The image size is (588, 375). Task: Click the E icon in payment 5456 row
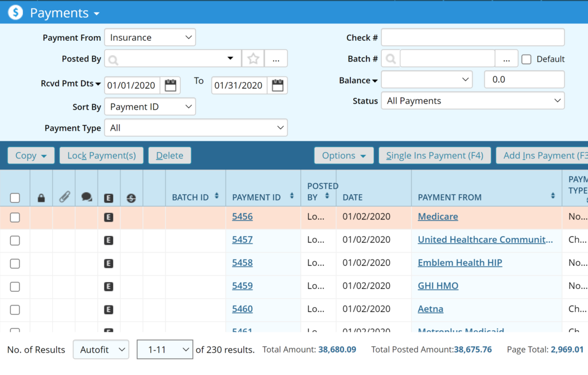pyautogui.click(x=109, y=217)
